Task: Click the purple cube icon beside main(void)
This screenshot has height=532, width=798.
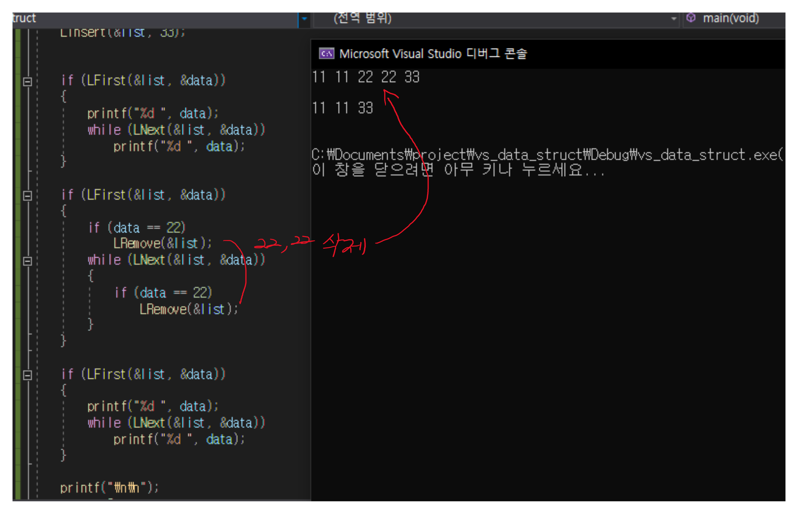Action: (x=691, y=18)
